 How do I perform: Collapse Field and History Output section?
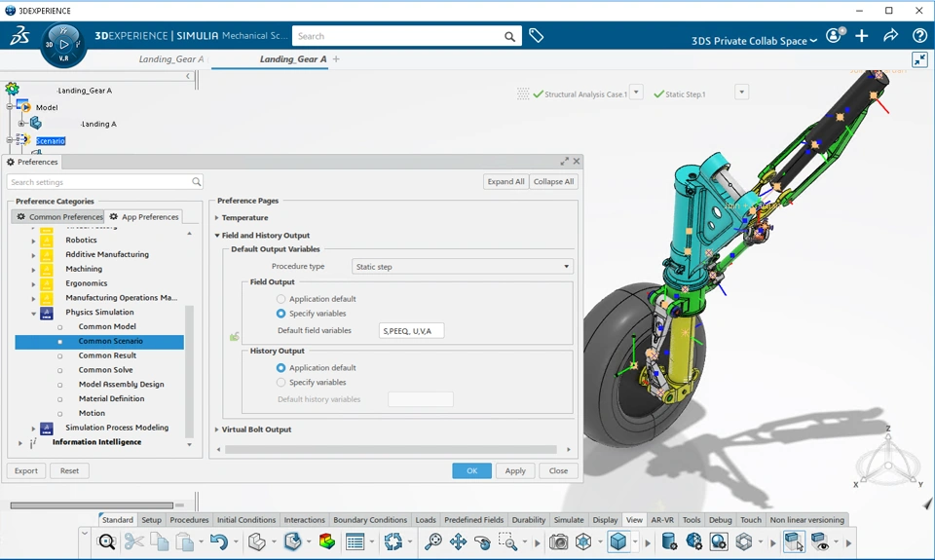pyautogui.click(x=217, y=235)
